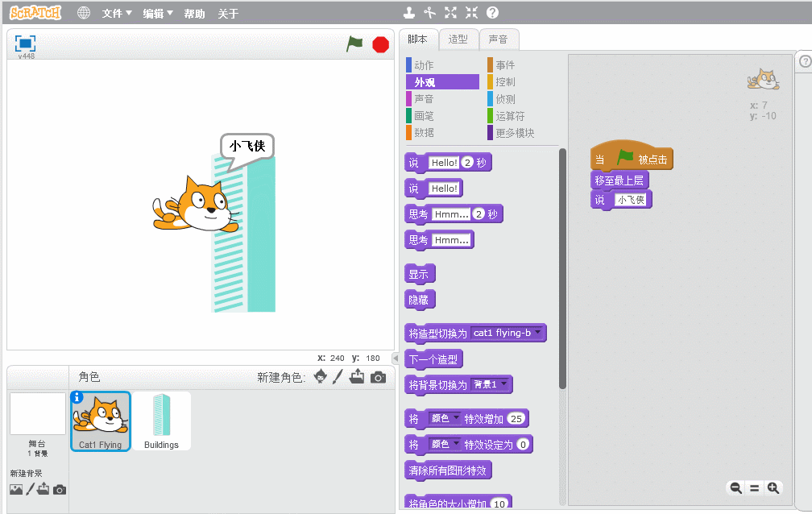Open info for Cat1 Flying sprite
The width and height of the screenshot is (812, 514).
pos(77,397)
